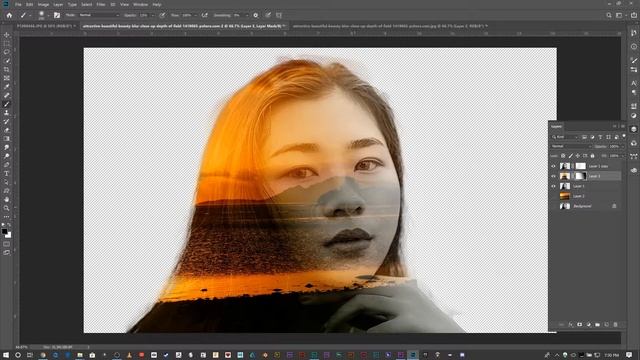Viewport: 640px width, 360px height.
Task: Toggle visibility of Layer 1 copy
Action: [x=553, y=166]
